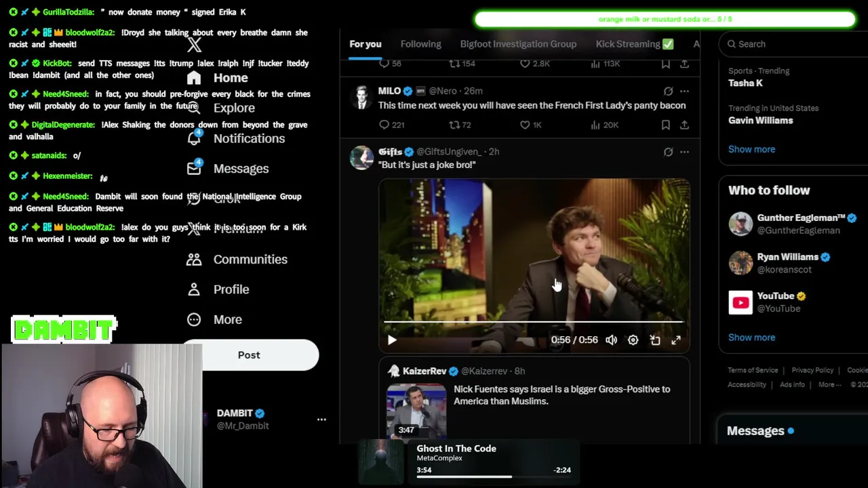
Task: Open Grok icon on MILO's post
Action: click(668, 91)
